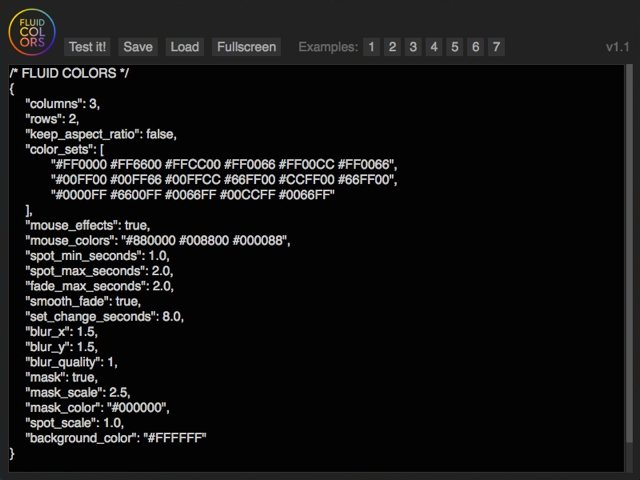Screen dimensions: 640x480
Task: Click the Fluid Colors logo icon
Action: click(32, 32)
